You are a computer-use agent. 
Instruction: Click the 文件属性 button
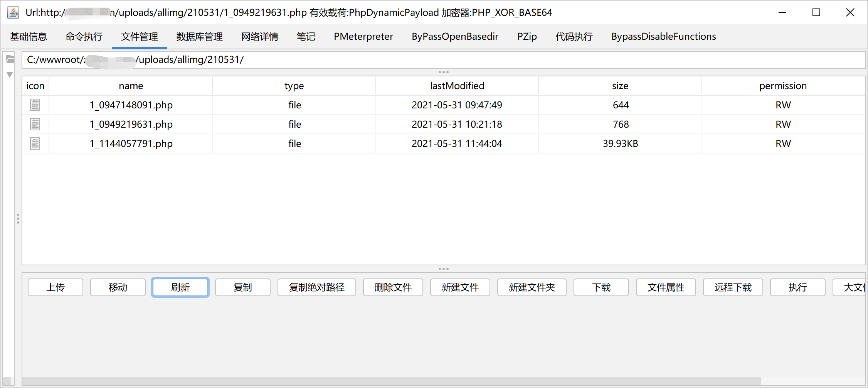[x=666, y=287]
